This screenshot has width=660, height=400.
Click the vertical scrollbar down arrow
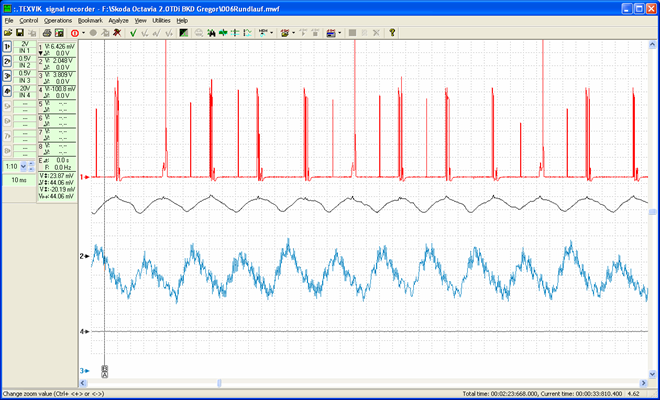coord(652,374)
